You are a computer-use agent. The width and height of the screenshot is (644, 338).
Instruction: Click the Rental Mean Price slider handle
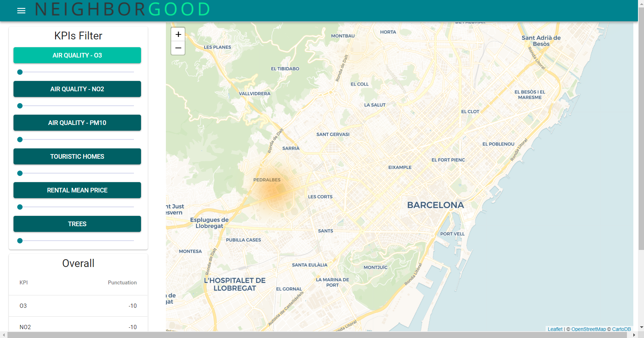click(20, 207)
